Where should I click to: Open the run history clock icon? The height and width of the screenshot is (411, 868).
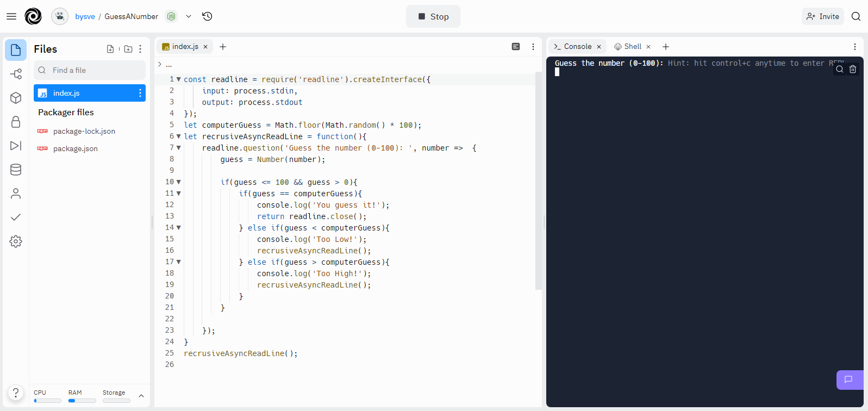pyautogui.click(x=207, y=16)
